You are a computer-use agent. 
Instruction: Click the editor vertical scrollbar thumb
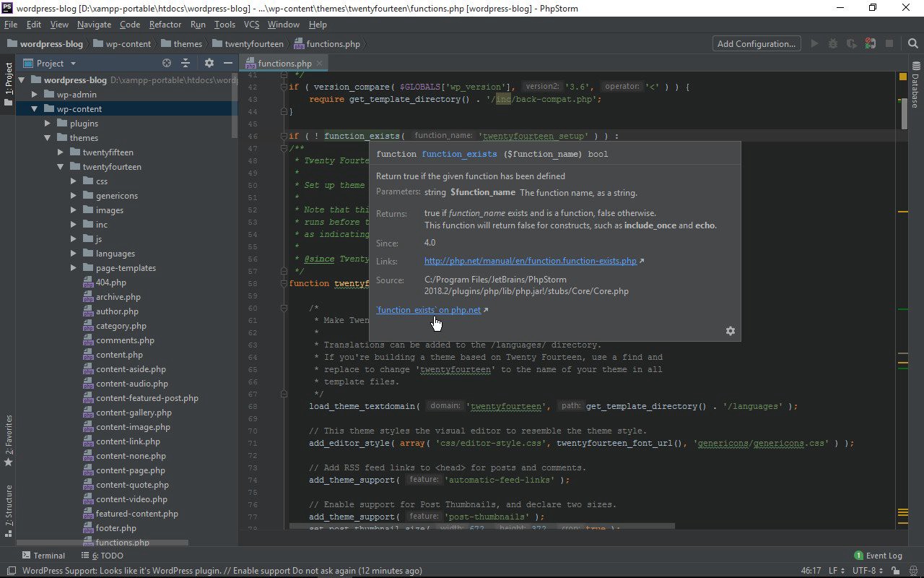click(x=905, y=112)
